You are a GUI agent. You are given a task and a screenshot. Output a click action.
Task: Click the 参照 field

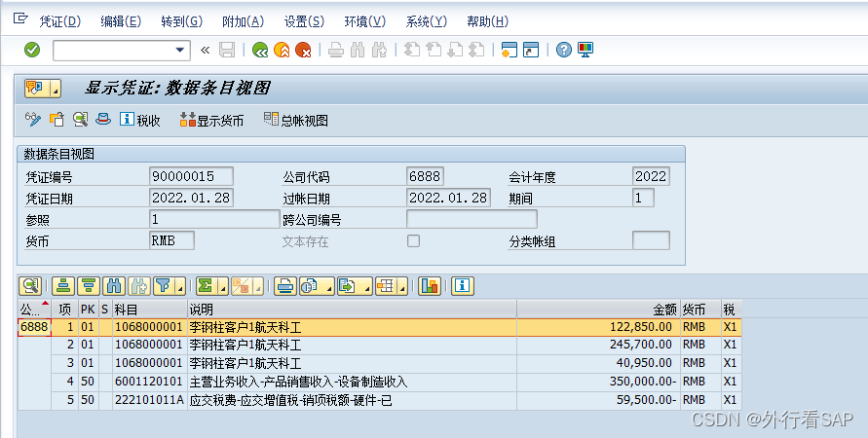214,219
